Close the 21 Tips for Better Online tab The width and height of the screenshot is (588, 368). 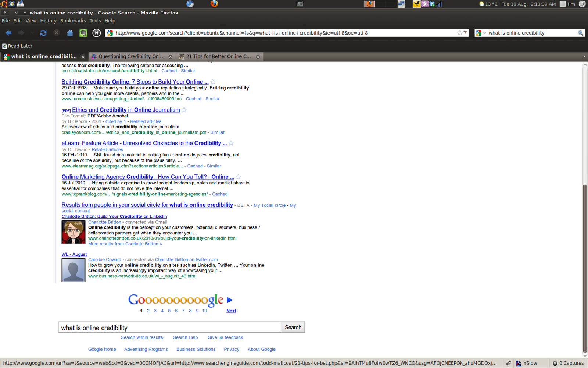258,57
